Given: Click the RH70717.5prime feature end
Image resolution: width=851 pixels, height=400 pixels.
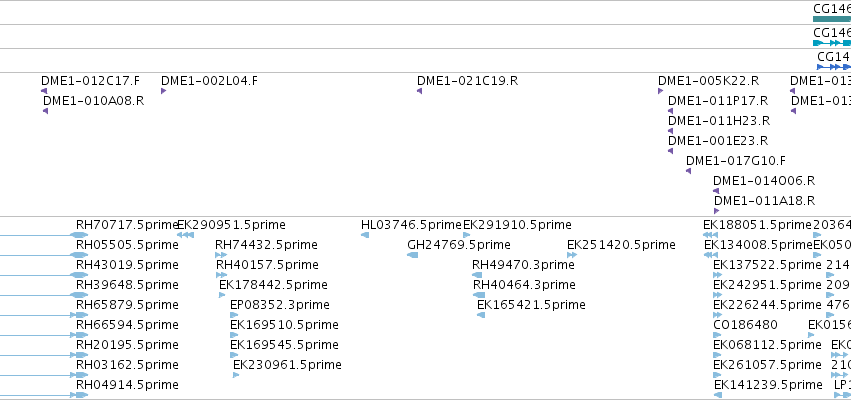Looking at the screenshot, I should (79, 235).
